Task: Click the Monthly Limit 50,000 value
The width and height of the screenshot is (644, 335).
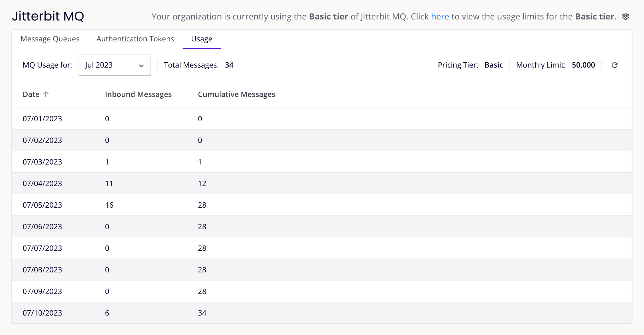Action: tap(583, 65)
